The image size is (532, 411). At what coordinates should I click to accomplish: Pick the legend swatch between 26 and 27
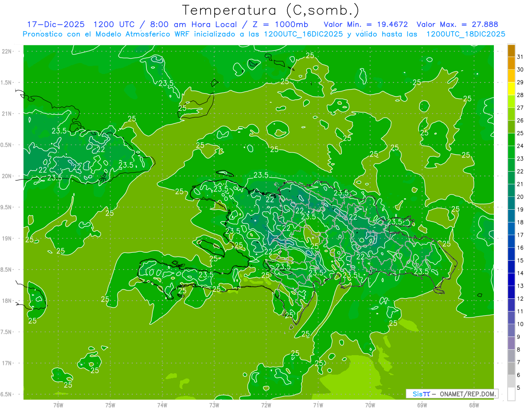[512, 114]
